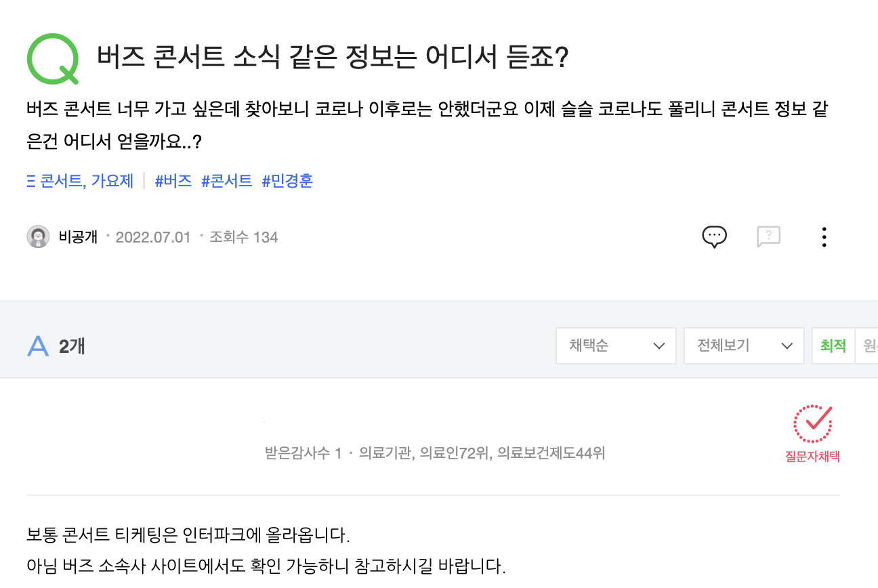Open the speech bubble comment icon
This screenshot has width=878, height=588.
pyautogui.click(x=714, y=236)
